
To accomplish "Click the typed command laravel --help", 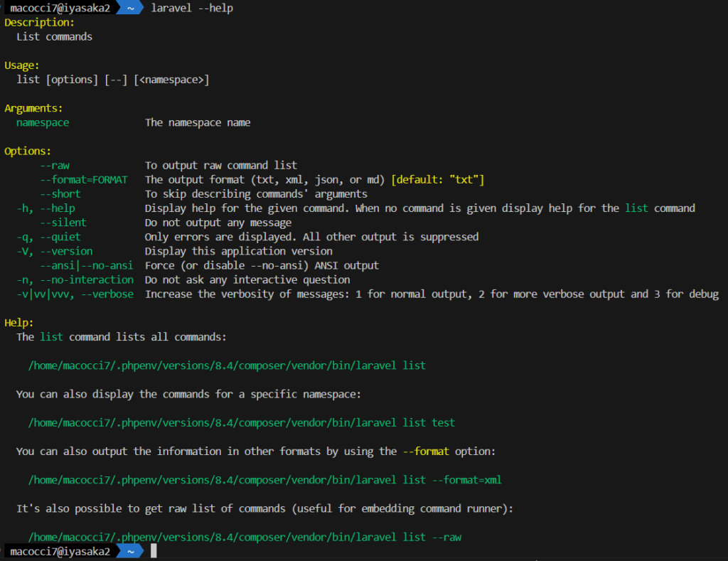I will click(192, 8).
